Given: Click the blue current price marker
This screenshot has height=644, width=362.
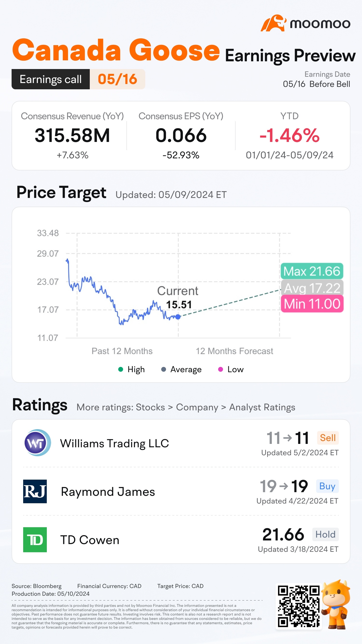Looking at the screenshot, I should (x=178, y=317).
